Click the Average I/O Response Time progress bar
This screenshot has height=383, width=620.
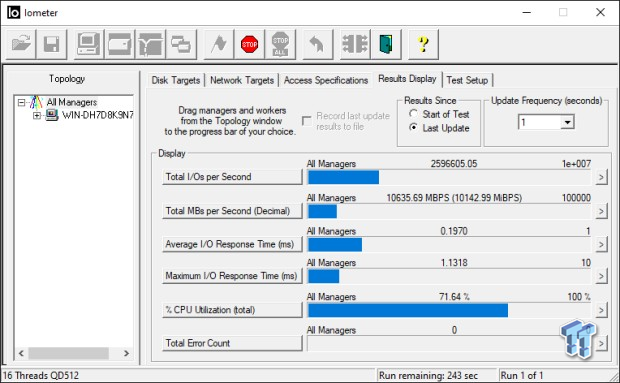click(x=449, y=245)
